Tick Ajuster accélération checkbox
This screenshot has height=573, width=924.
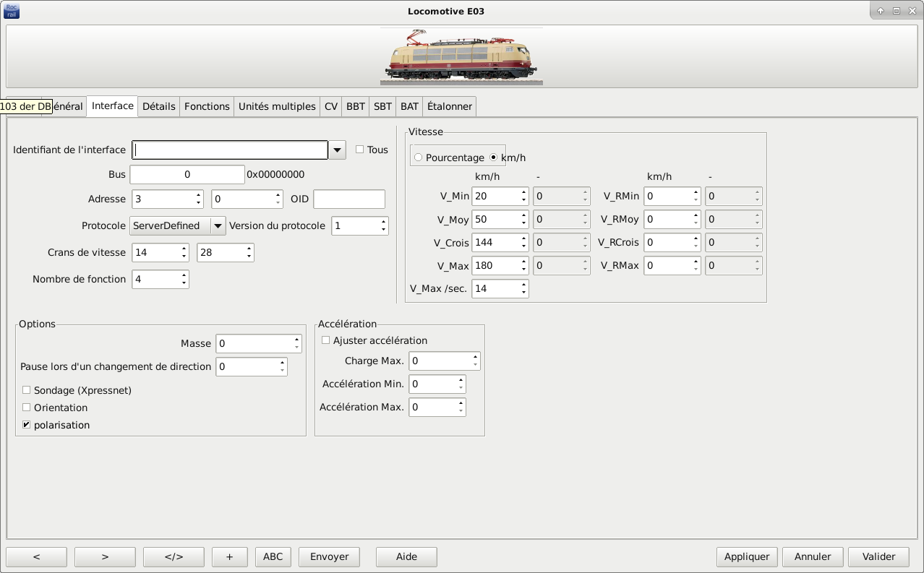[326, 340]
